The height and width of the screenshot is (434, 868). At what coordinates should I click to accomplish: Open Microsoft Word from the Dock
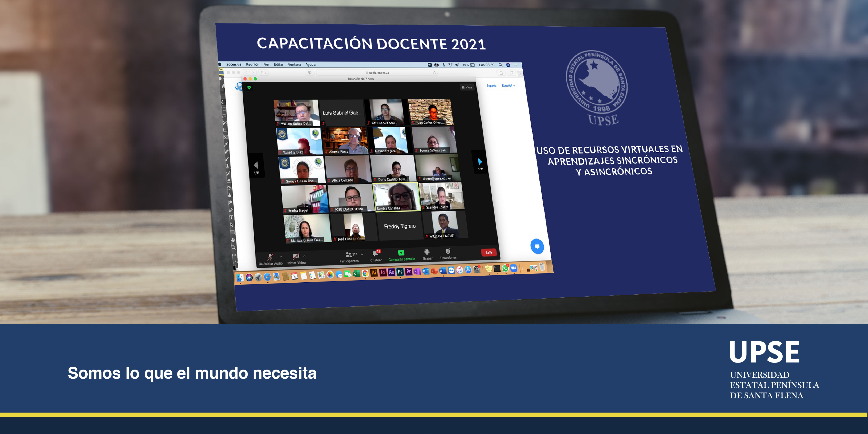[x=443, y=270]
